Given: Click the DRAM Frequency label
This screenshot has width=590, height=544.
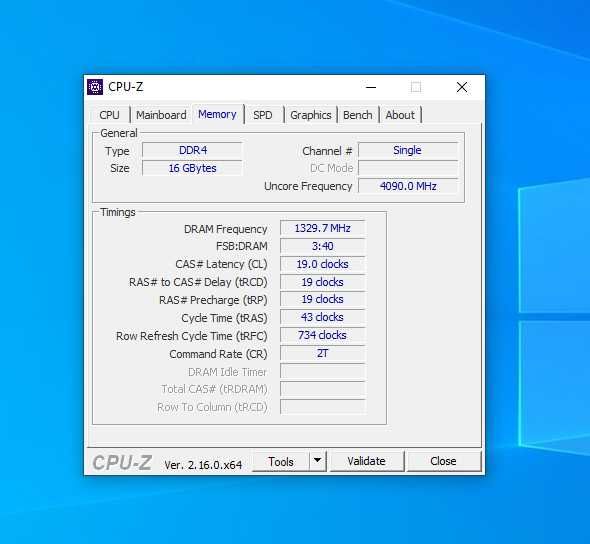Looking at the screenshot, I should (225, 229).
